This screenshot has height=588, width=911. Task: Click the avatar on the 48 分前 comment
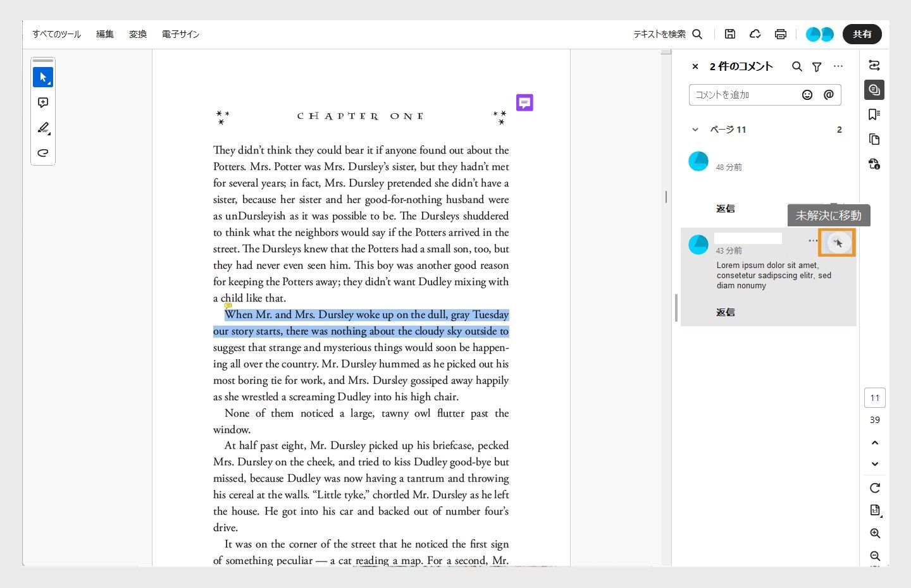tap(698, 161)
